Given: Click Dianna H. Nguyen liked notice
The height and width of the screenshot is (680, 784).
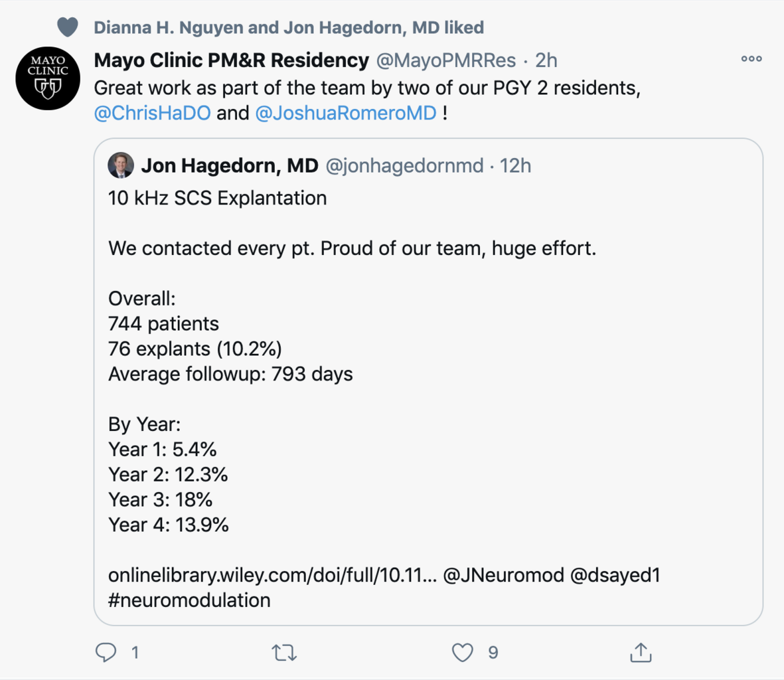Looking at the screenshot, I should click(x=289, y=27).
